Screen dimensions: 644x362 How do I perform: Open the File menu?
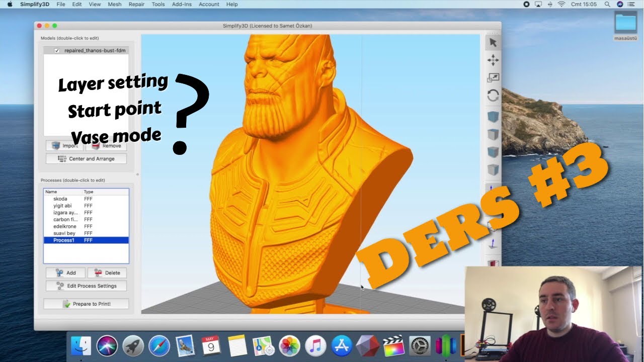coord(61,4)
